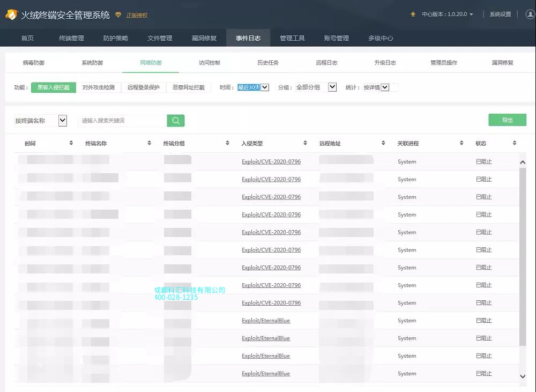Switch to 对外攻击检测 function filter
This screenshot has height=392, width=536.
click(x=98, y=87)
